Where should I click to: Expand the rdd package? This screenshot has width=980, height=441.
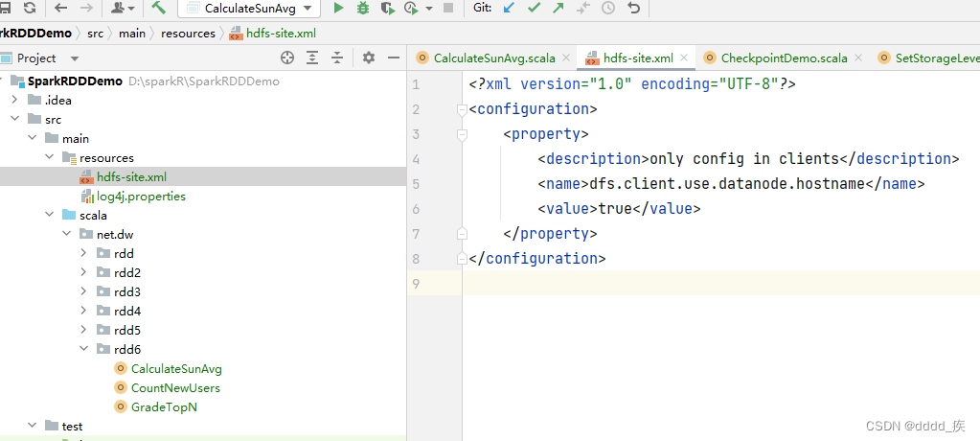pyautogui.click(x=84, y=253)
